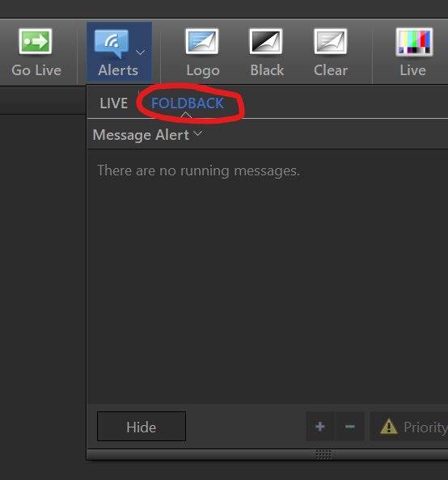448x480 pixels.
Task: Switch output to Black screen icon
Action: point(266,41)
